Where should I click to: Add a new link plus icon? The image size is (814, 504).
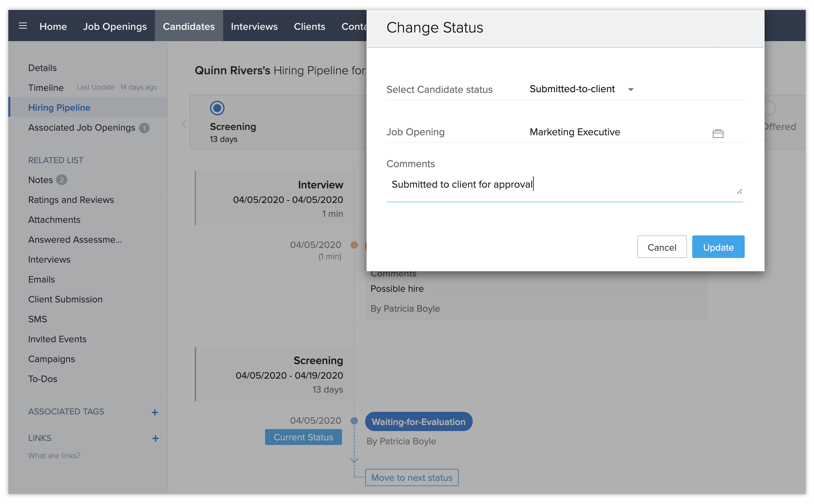155,438
